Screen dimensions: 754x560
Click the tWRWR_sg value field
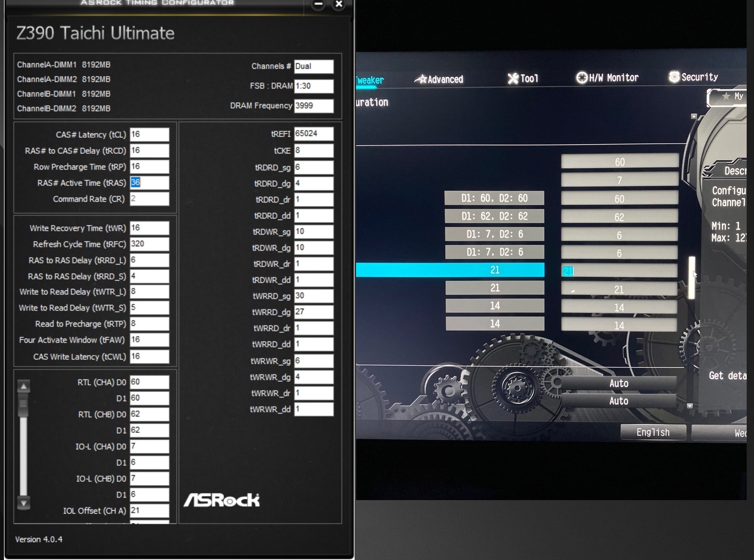(x=314, y=361)
